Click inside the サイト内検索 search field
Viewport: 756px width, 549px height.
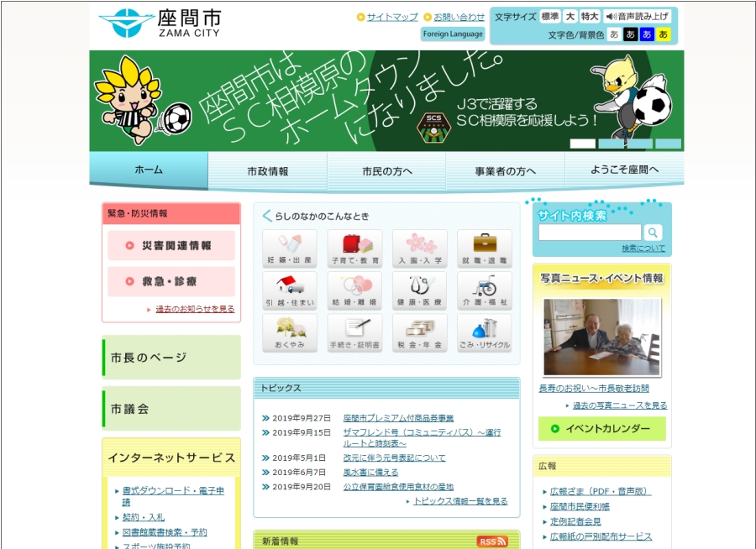[588, 232]
